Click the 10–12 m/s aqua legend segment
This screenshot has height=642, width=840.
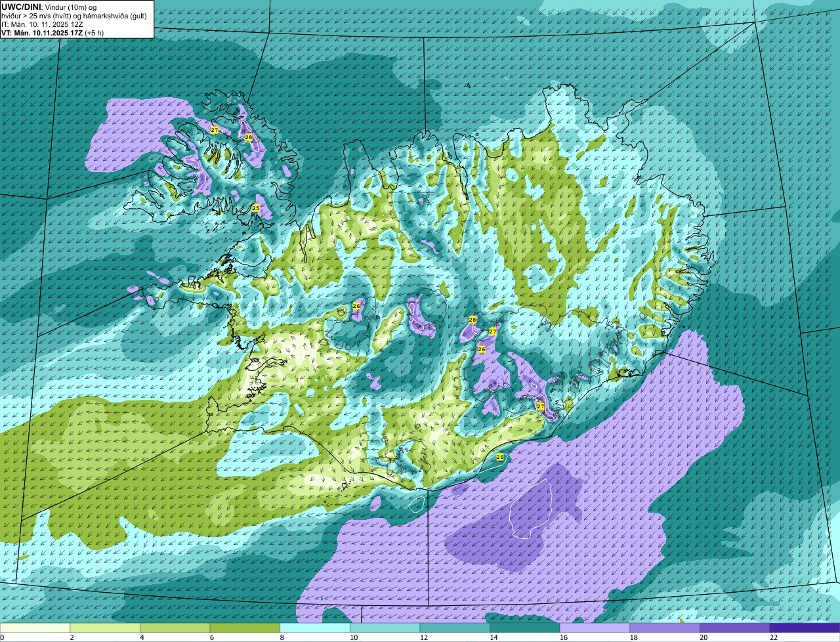tap(385, 628)
